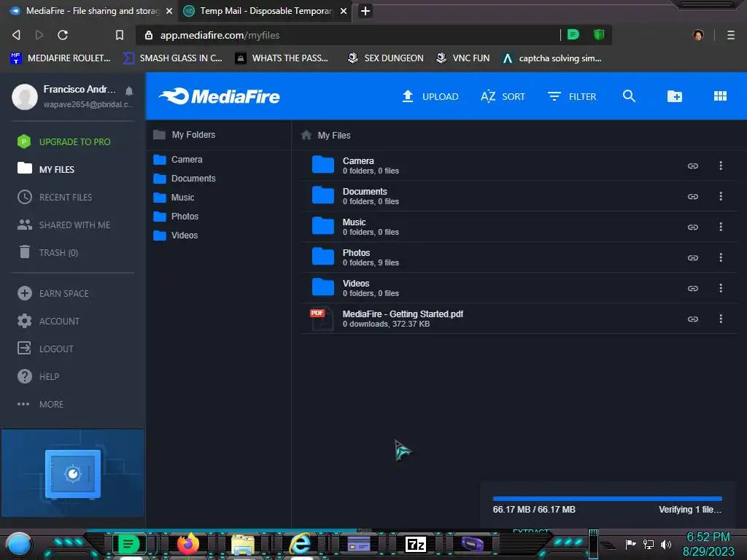Click the MediaFire logo
The image size is (747, 560).
tap(219, 96)
